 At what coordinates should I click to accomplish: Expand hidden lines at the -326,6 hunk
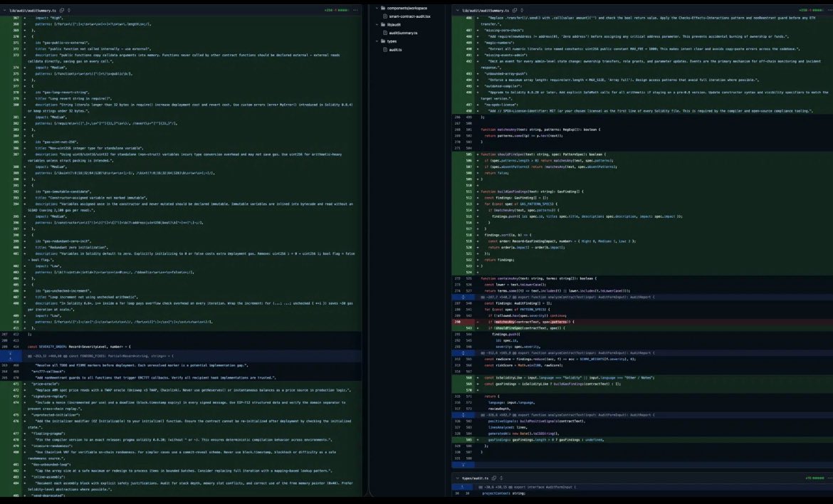click(463, 415)
